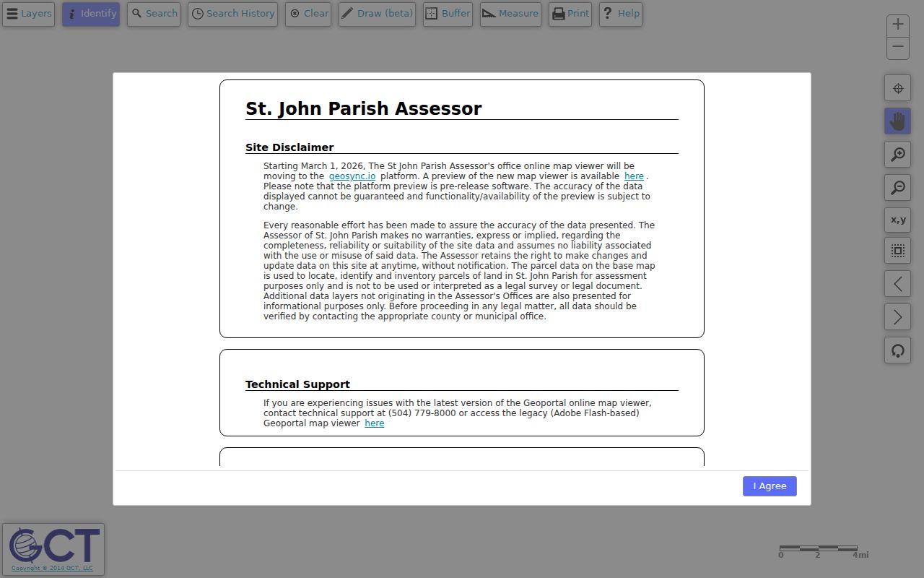
Task: Zoom in with the plus button
Action: tap(898, 25)
